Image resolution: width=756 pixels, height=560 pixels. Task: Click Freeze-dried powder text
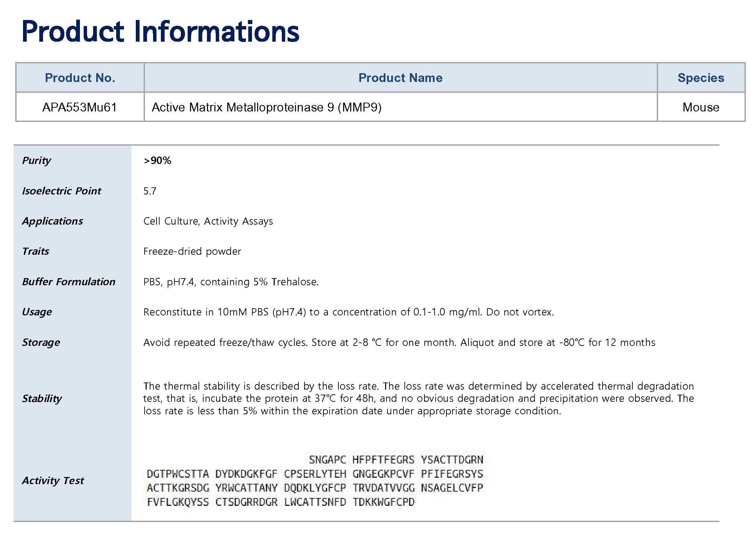pyautogui.click(x=192, y=251)
